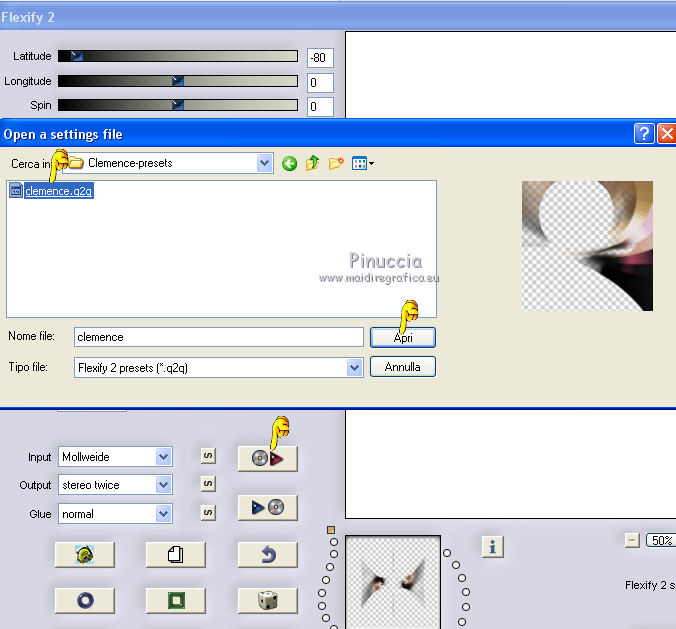676x629 pixels.
Task: Click the Spin value field
Action: click(x=320, y=106)
